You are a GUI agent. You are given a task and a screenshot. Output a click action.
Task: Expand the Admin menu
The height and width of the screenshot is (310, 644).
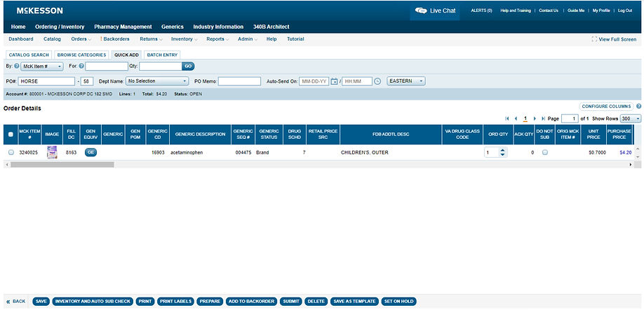pos(247,39)
